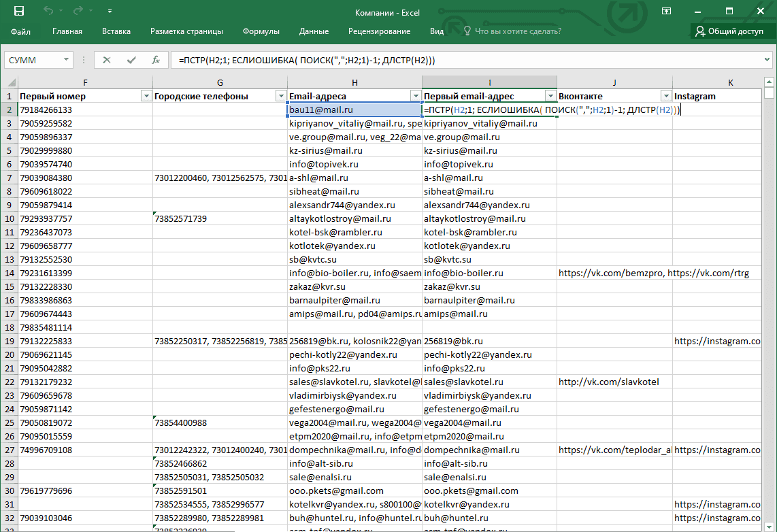Screen dimensions: 777x532
Task: Click the vertical scrollbar up arrow
Action: tap(769, 82)
